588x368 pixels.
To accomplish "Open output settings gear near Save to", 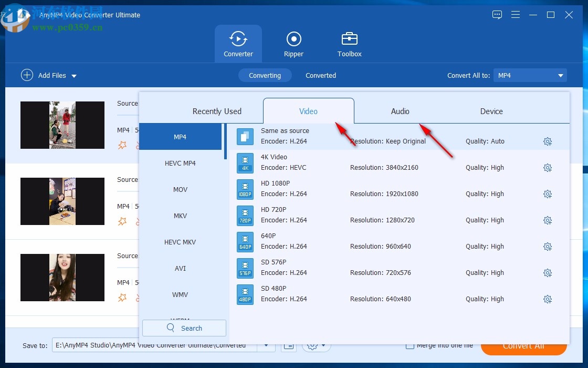I will click(x=313, y=345).
